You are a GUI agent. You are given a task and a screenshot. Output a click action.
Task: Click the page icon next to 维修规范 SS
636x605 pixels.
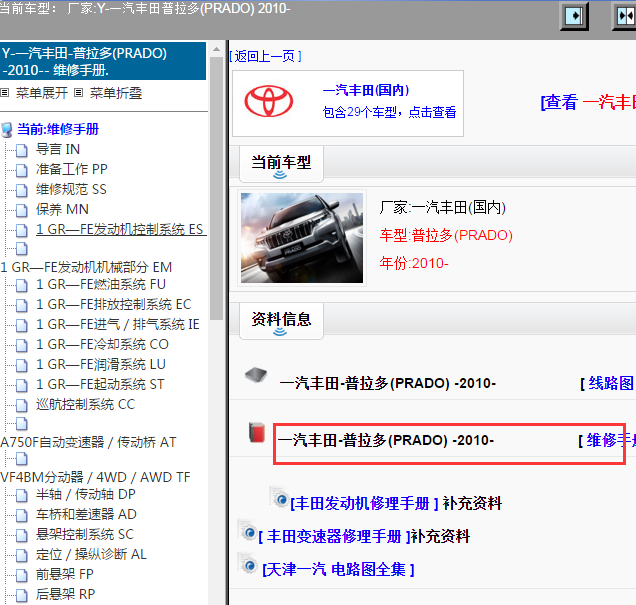[22, 190]
